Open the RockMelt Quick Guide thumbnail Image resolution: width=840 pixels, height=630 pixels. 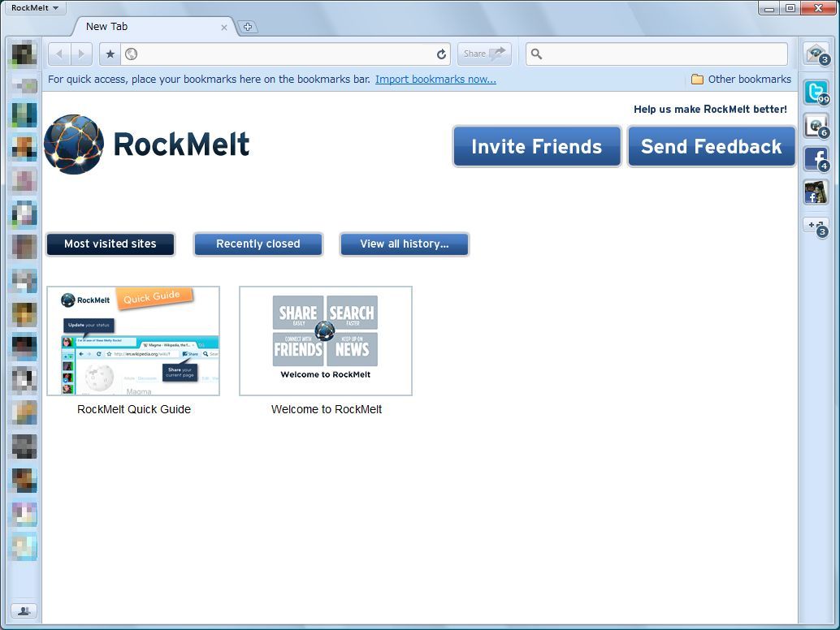click(133, 341)
